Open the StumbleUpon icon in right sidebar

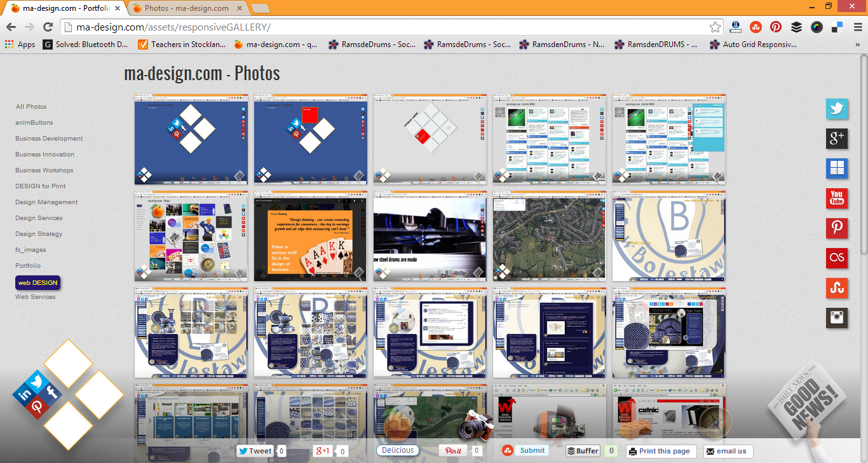837,287
